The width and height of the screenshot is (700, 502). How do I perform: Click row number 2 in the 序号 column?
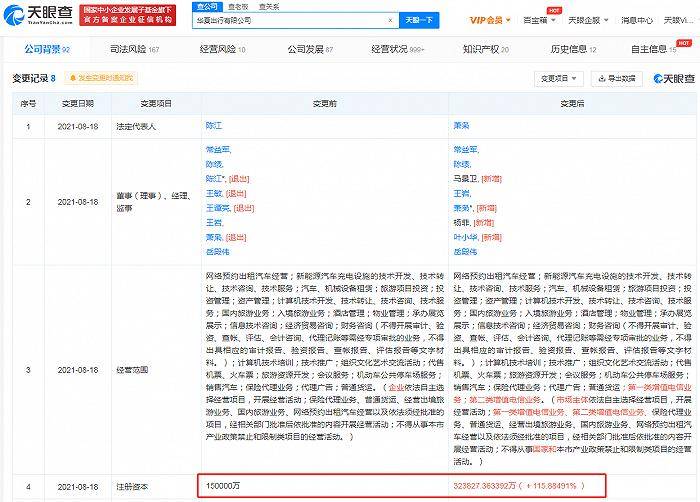28,202
